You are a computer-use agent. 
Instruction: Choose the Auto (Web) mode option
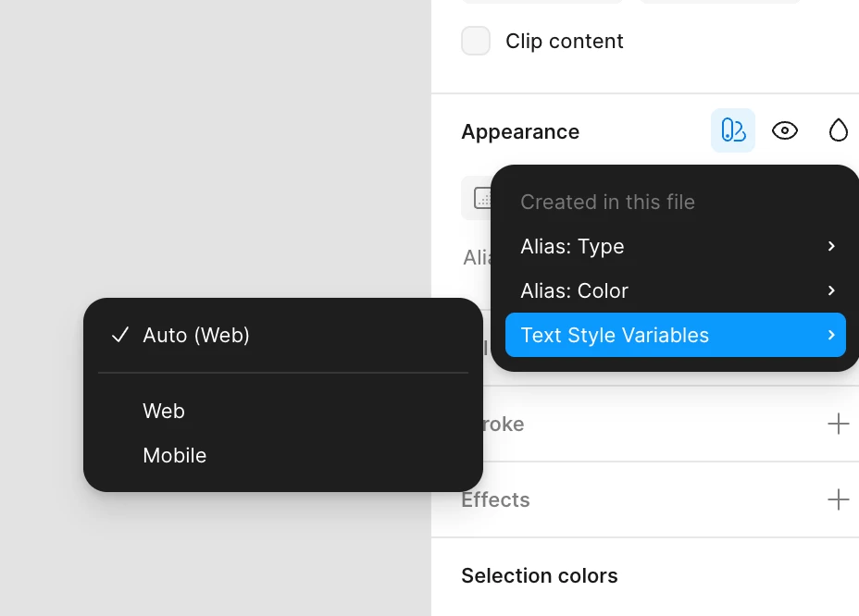pyautogui.click(x=196, y=335)
